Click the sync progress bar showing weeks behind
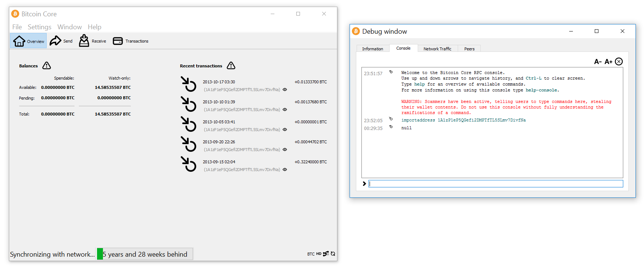 coord(145,254)
